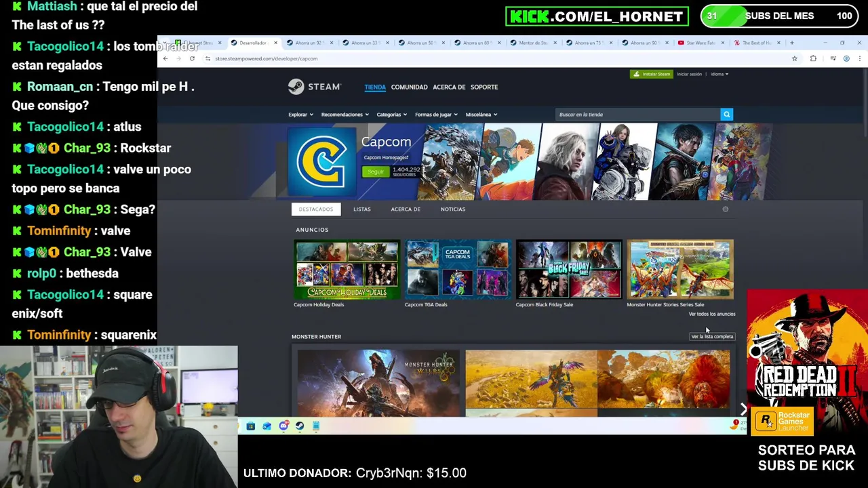The image size is (868, 488).
Task: Switch to the DESTACADOS tab
Action: coord(316,209)
